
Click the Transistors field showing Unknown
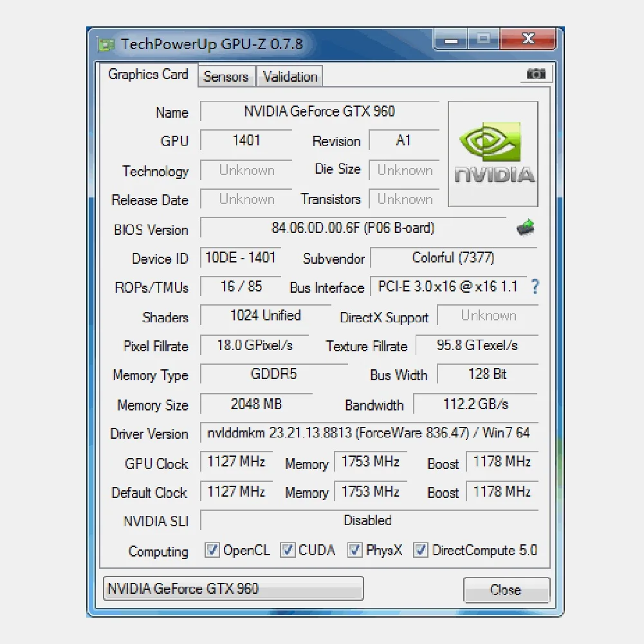404,199
